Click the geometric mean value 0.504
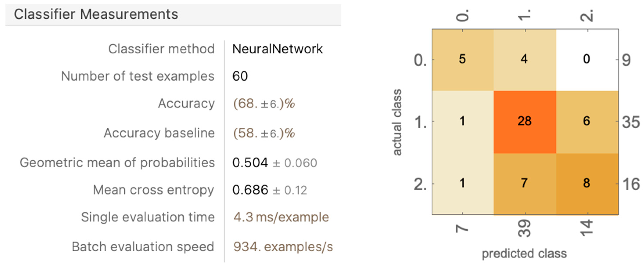The image size is (644, 263). click(250, 163)
